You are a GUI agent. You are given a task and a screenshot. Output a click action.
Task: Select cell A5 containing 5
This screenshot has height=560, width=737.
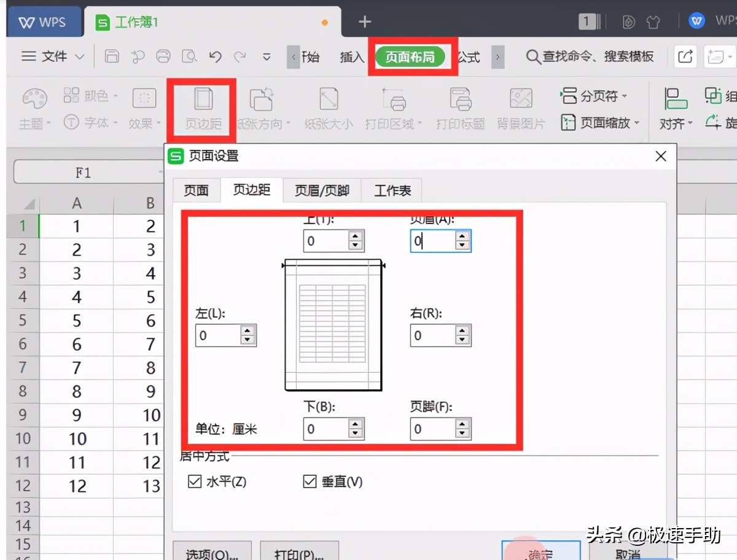(77, 321)
